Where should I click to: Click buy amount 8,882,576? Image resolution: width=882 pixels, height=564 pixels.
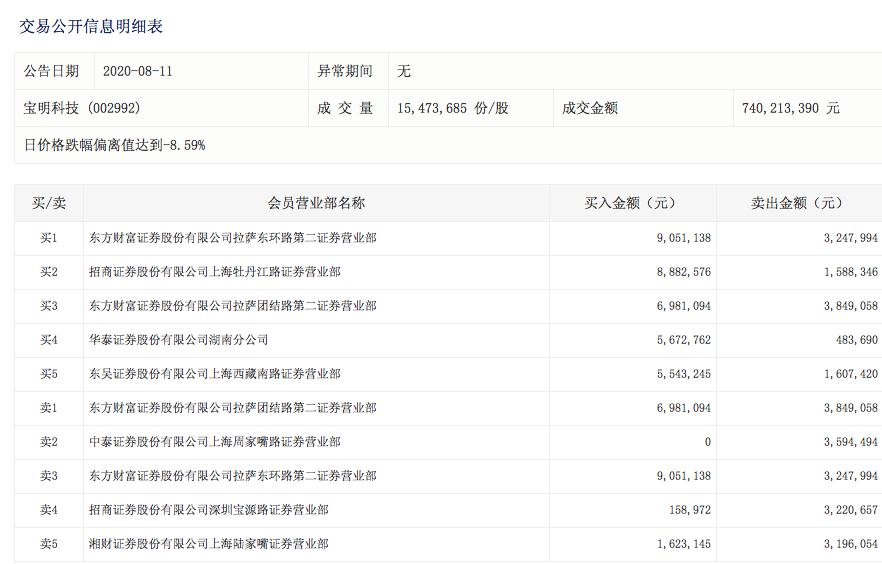click(683, 272)
